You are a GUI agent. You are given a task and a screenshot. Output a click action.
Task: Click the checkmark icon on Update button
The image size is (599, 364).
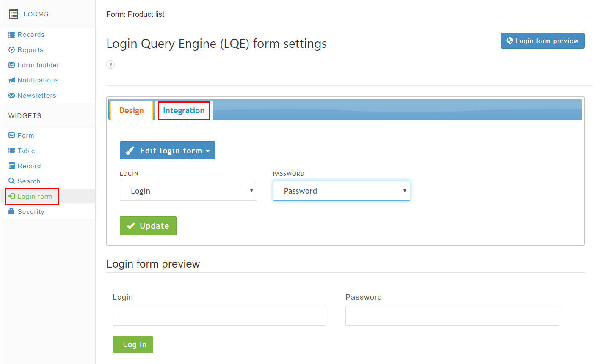[131, 226]
